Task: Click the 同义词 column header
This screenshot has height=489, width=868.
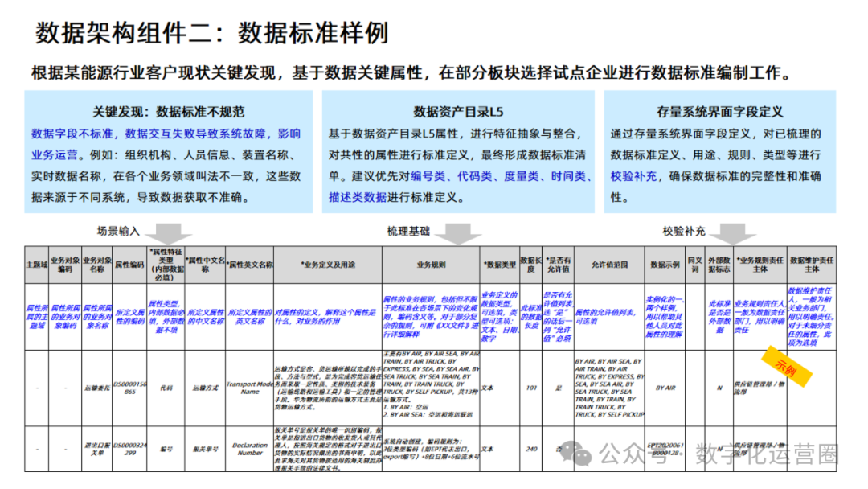Action: click(694, 265)
